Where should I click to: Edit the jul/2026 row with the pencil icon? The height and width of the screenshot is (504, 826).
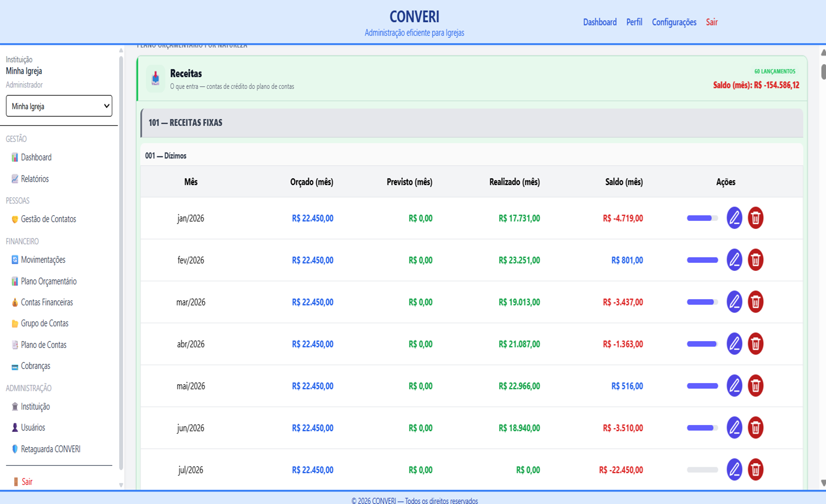click(734, 469)
